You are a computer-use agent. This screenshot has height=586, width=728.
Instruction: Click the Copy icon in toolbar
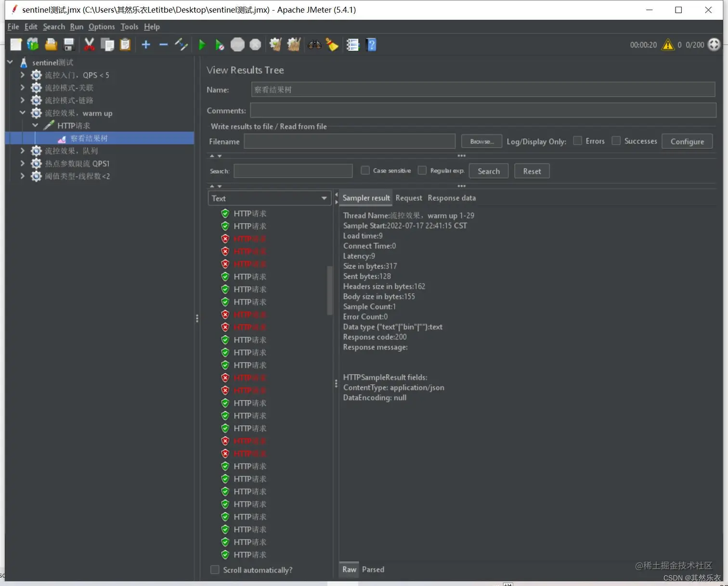tap(107, 45)
